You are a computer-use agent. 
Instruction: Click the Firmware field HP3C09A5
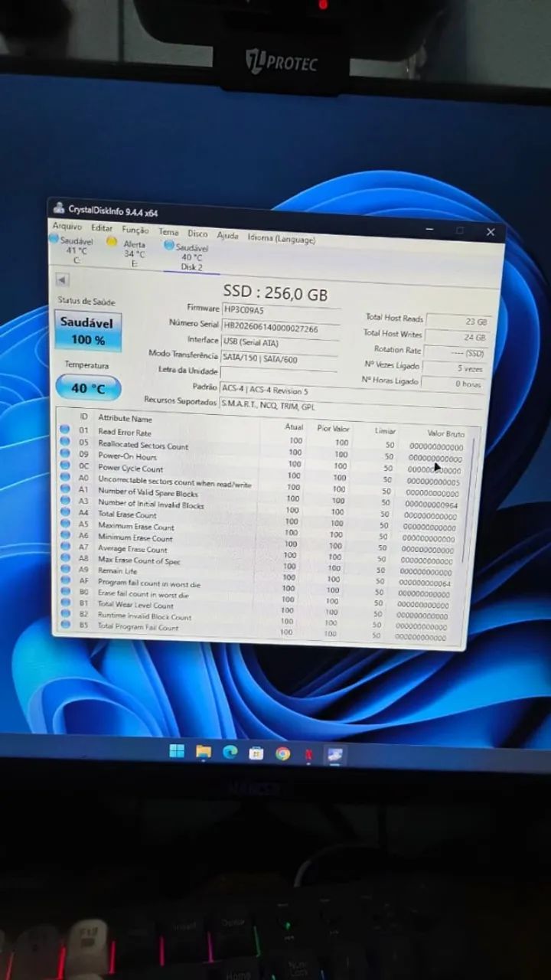click(x=280, y=310)
